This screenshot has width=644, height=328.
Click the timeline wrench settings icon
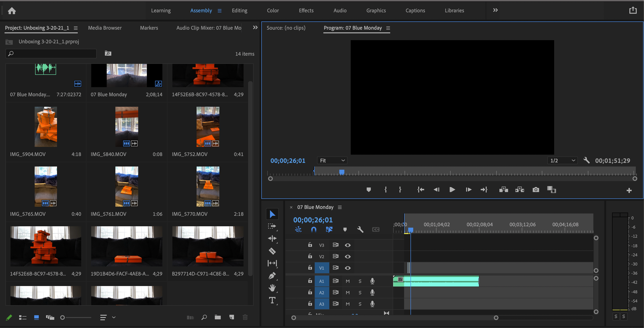coord(360,229)
